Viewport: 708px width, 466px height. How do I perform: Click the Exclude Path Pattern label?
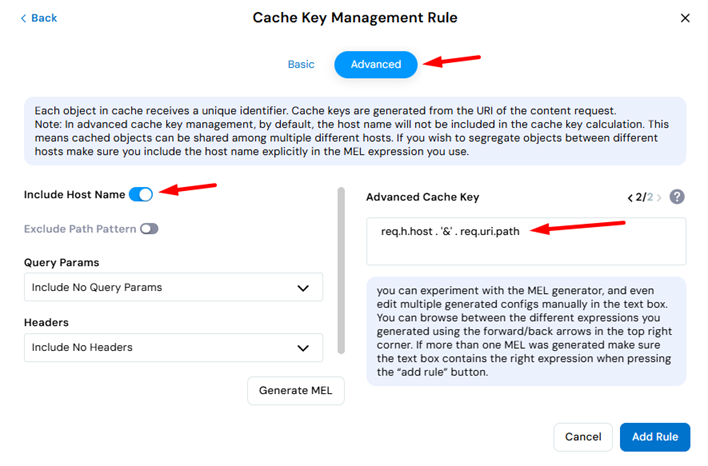click(x=80, y=229)
